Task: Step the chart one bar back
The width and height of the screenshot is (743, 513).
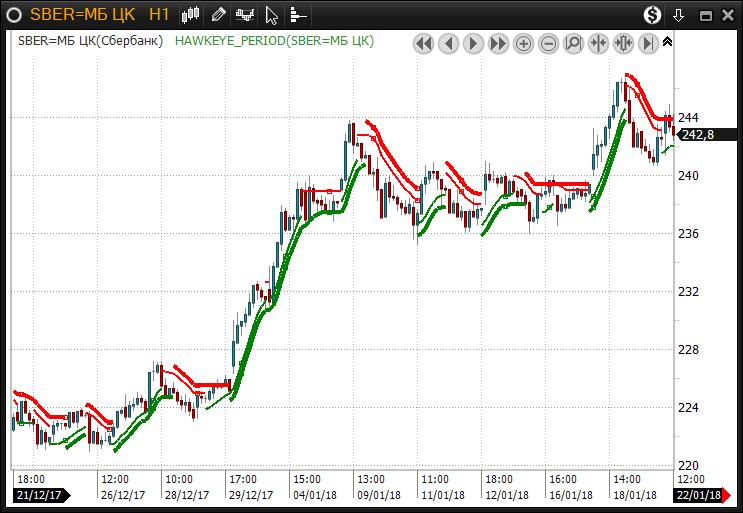Action: [x=448, y=43]
